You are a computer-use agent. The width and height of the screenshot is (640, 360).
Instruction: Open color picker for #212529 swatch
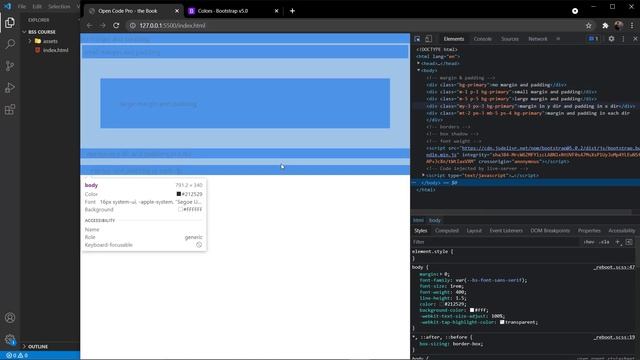point(442,304)
